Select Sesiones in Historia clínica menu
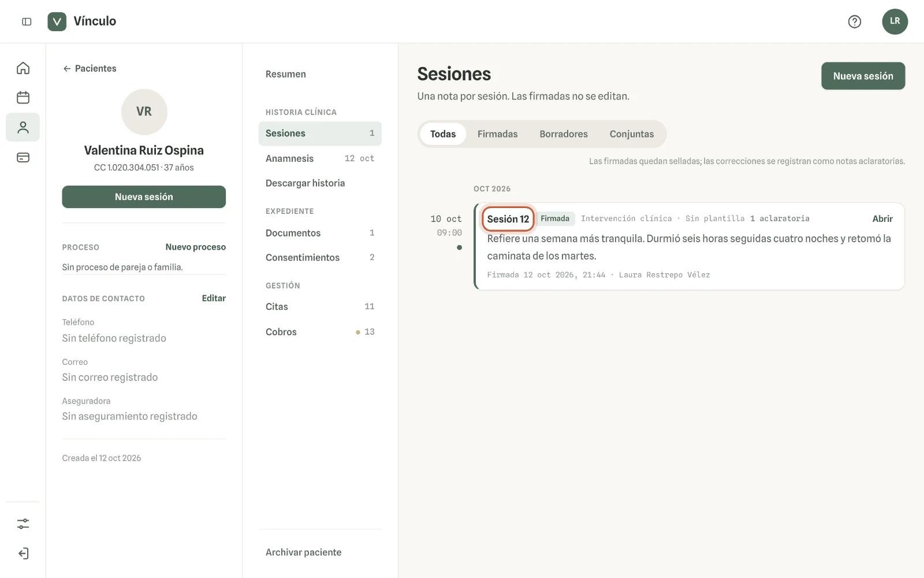 point(320,134)
